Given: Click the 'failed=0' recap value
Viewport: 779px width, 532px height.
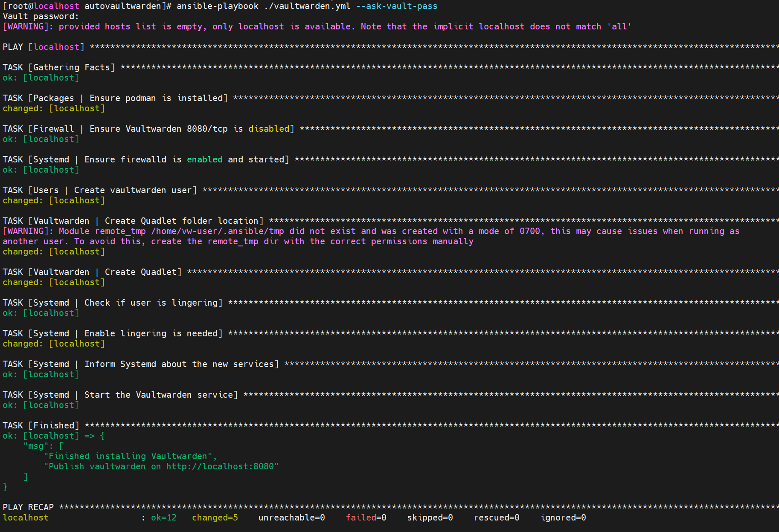Looking at the screenshot, I should (366, 518).
